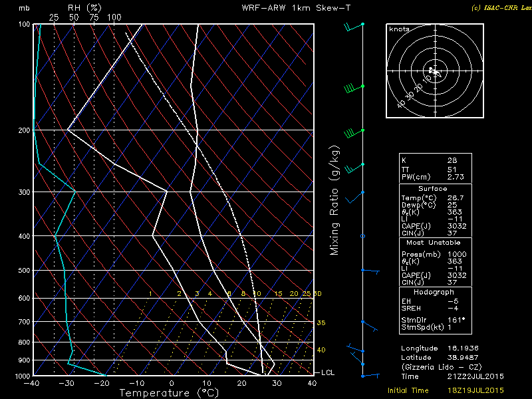Click the hodograph center trace
This screenshot has height=399, width=532.
click(434, 72)
